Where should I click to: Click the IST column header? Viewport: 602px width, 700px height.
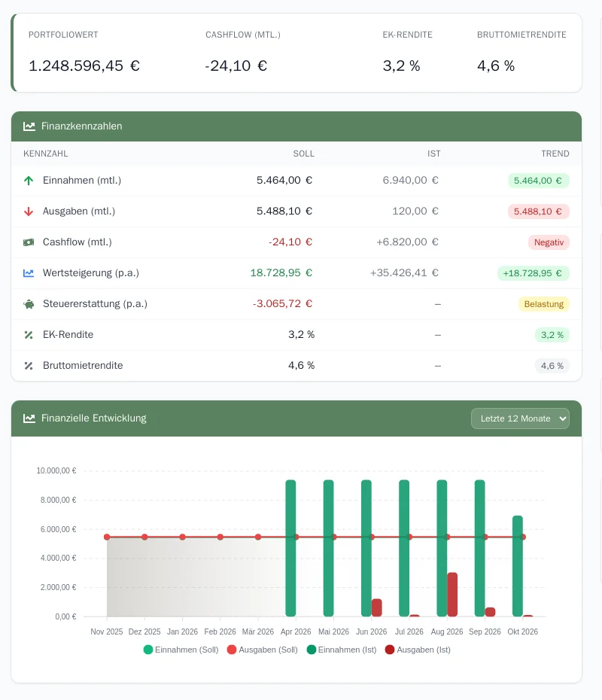(x=433, y=154)
